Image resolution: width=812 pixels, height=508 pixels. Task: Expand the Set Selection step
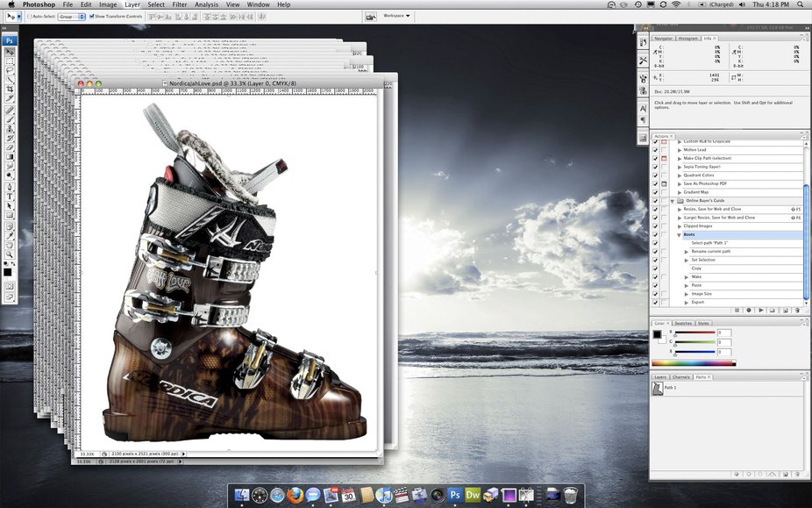pos(687,261)
